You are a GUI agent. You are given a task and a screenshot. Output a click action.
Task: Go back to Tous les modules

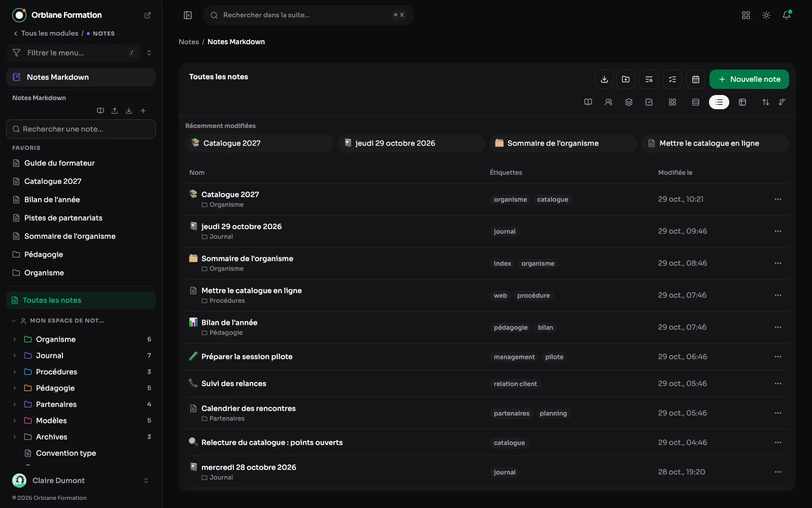point(46,34)
